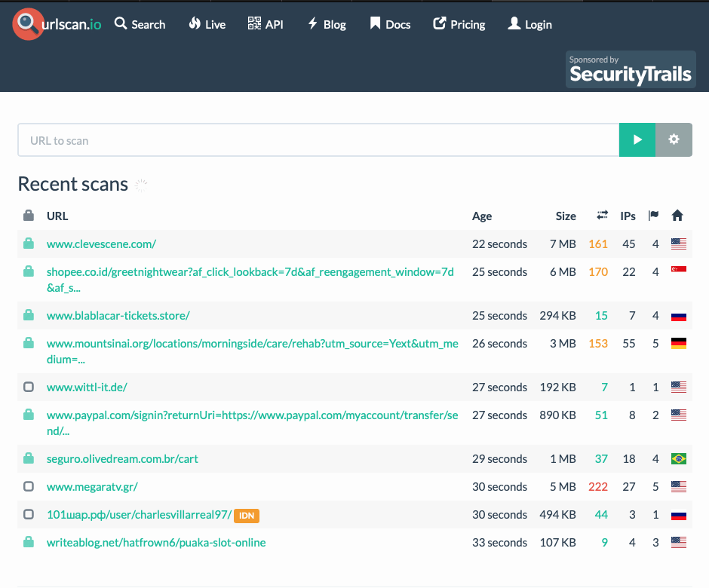The image size is (709, 588).
Task: Click the requests arrows column icon
Action: pyautogui.click(x=602, y=216)
